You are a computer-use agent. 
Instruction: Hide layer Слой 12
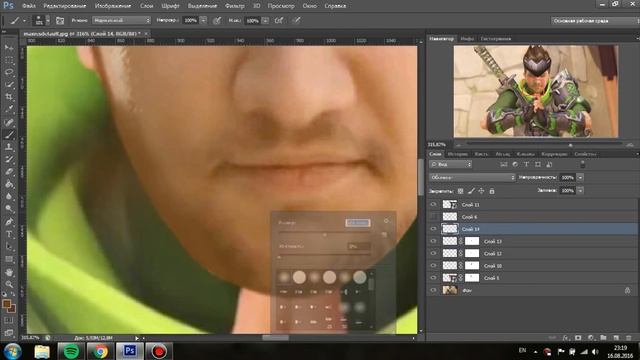point(433,253)
